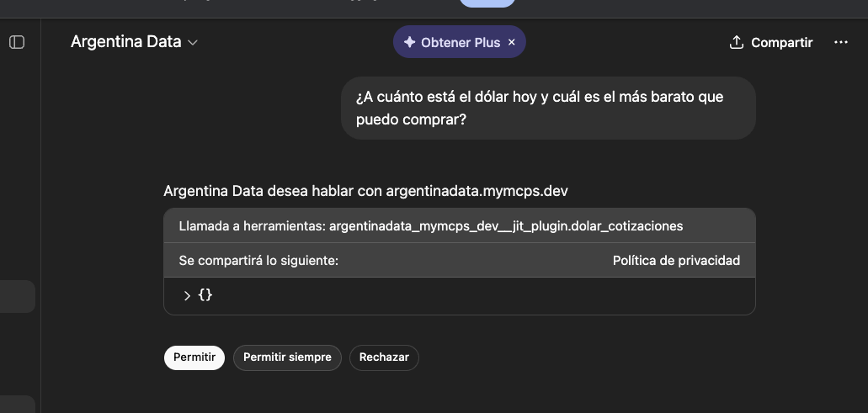The height and width of the screenshot is (413, 868).
Task: Open the Argentina Data model dropdown
Action: click(x=134, y=42)
